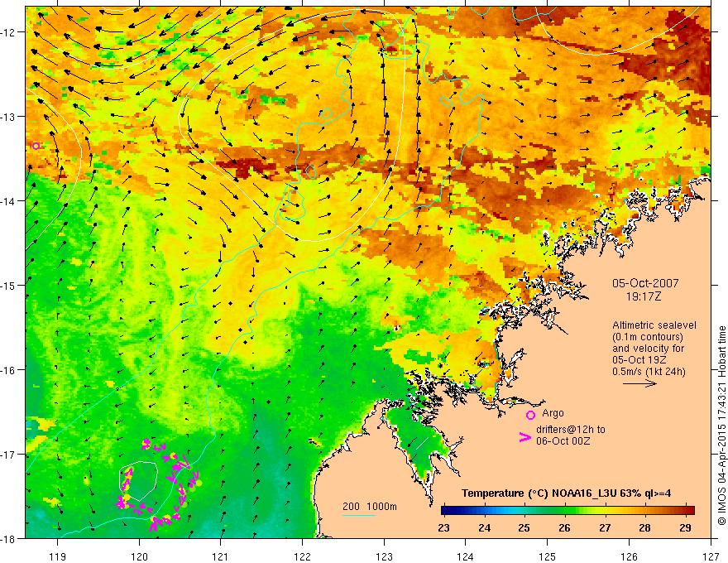728x563 pixels.
Task: Click the longitude axis label "120"
Action: [x=139, y=556]
